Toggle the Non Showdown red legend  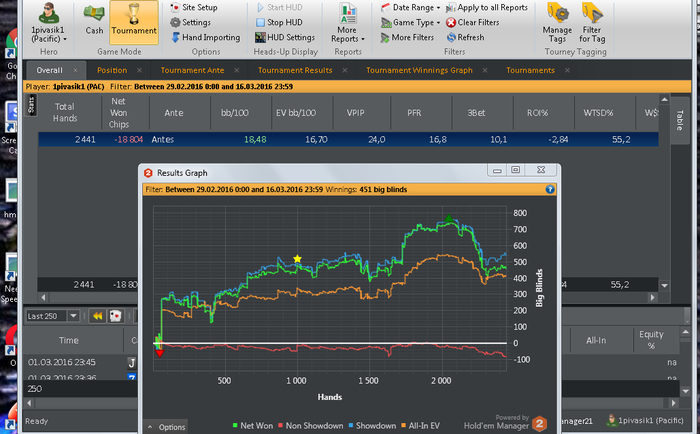point(310,426)
